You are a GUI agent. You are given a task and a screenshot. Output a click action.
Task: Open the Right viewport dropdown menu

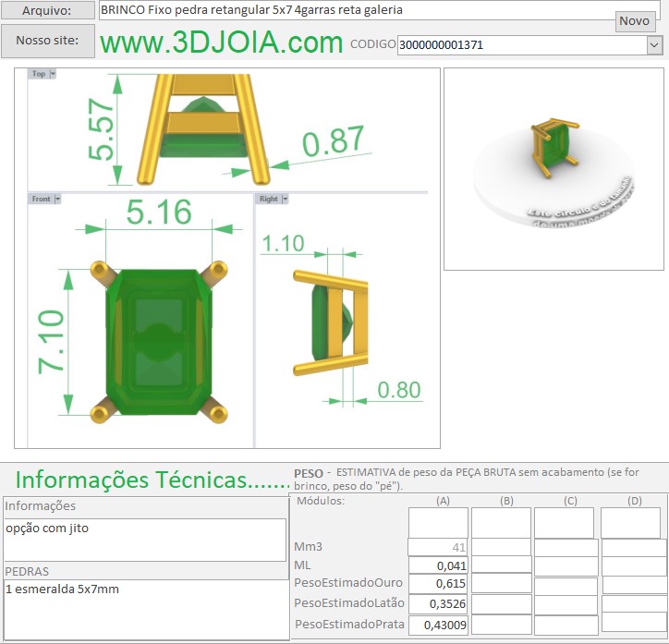(285, 199)
